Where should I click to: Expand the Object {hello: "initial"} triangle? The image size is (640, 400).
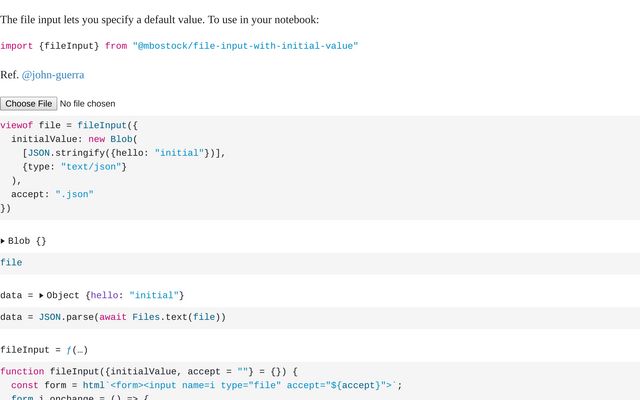[41, 296]
